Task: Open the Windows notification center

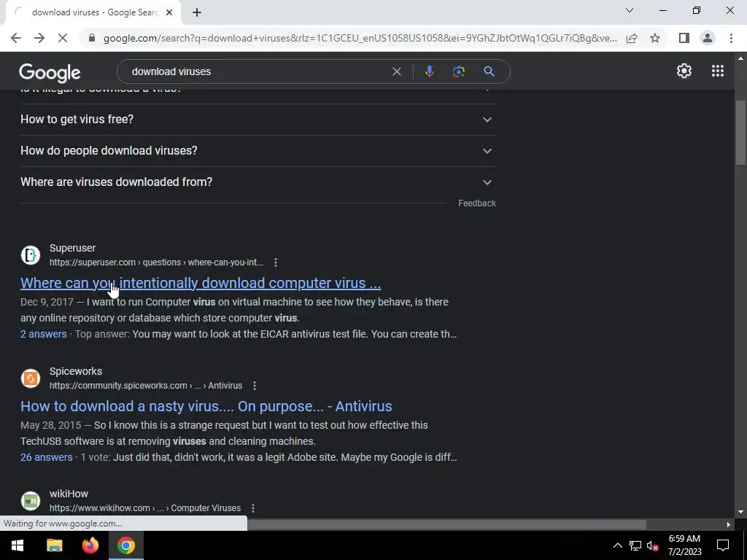Action: pos(723,545)
